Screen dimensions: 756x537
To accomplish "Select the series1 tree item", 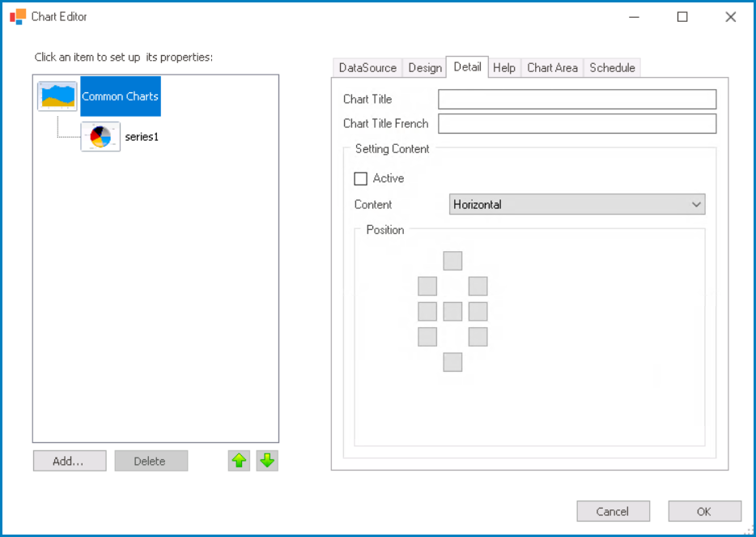I will coord(142,137).
